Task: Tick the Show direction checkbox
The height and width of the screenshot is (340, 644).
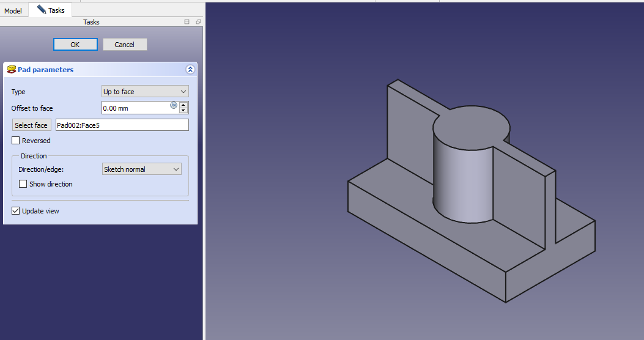Action: [x=23, y=184]
